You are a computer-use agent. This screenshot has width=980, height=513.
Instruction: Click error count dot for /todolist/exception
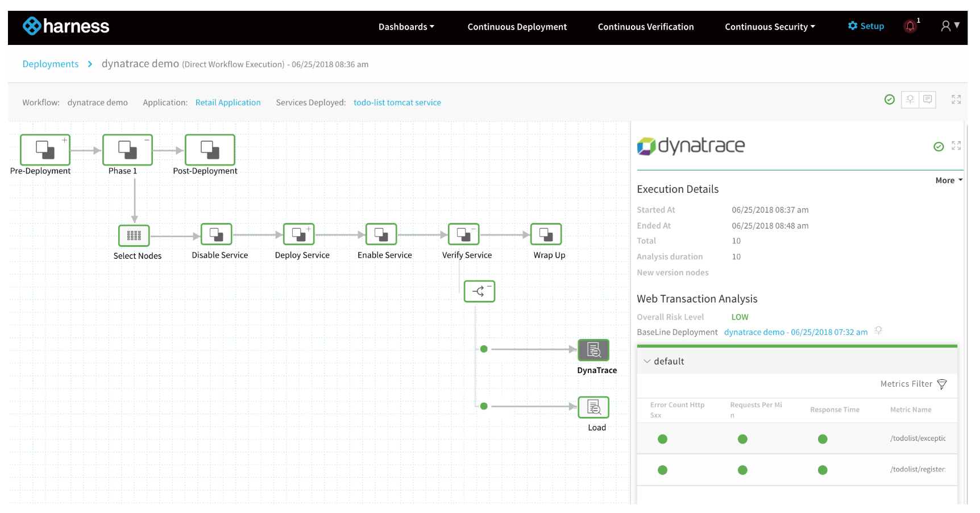[662, 439]
